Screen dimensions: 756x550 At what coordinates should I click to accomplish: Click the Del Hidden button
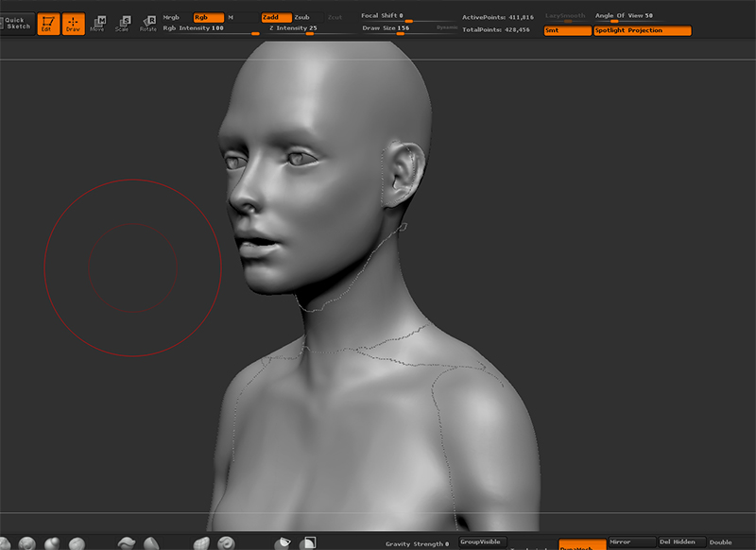[680, 542]
